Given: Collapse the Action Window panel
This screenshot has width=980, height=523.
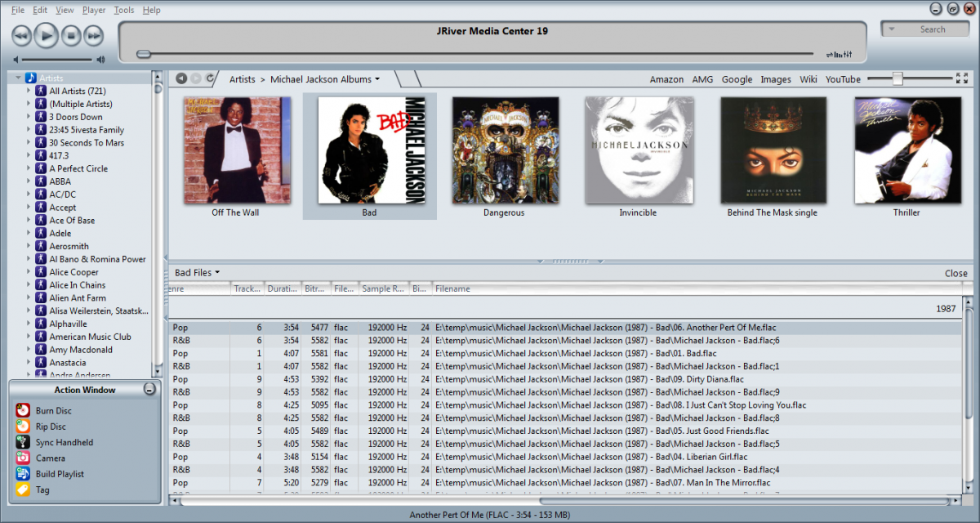Looking at the screenshot, I should pyautogui.click(x=149, y=390).
